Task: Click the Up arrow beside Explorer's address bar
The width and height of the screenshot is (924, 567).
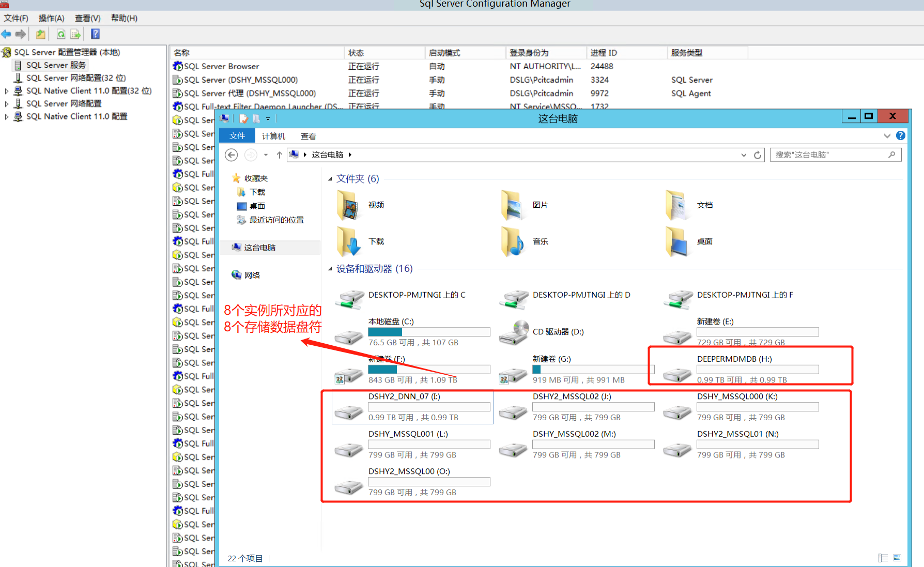Action: pos(279,155)
